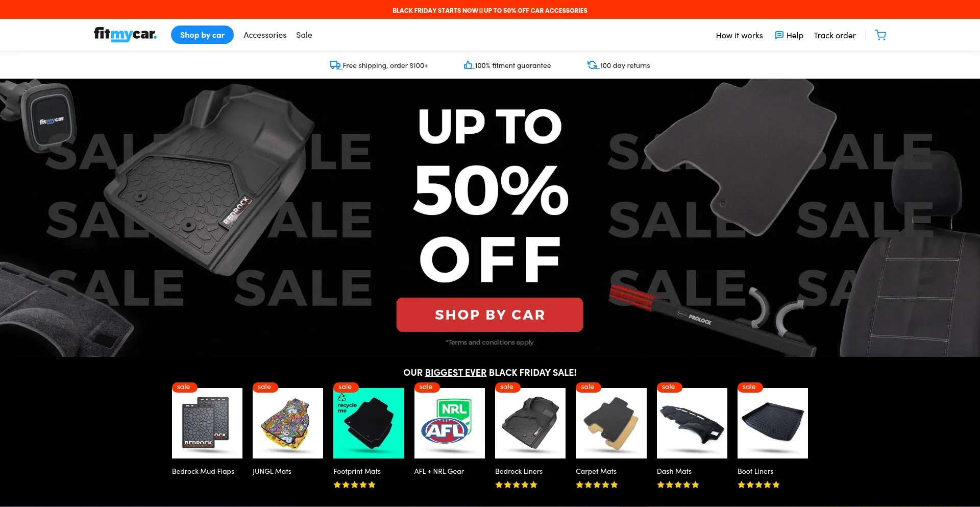
Task: Click the Carpet Mats product thumbnail
Action: (x=611, y=423)
